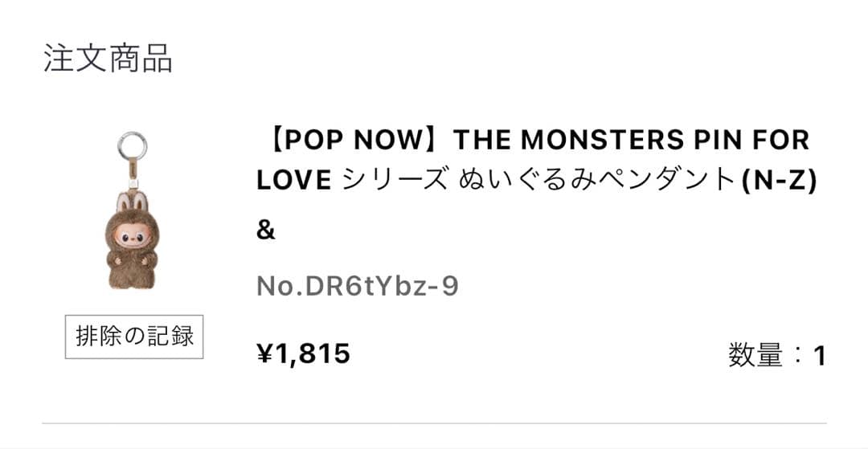
Task: Click the quantity value 1
Action: tap(819, 356)
